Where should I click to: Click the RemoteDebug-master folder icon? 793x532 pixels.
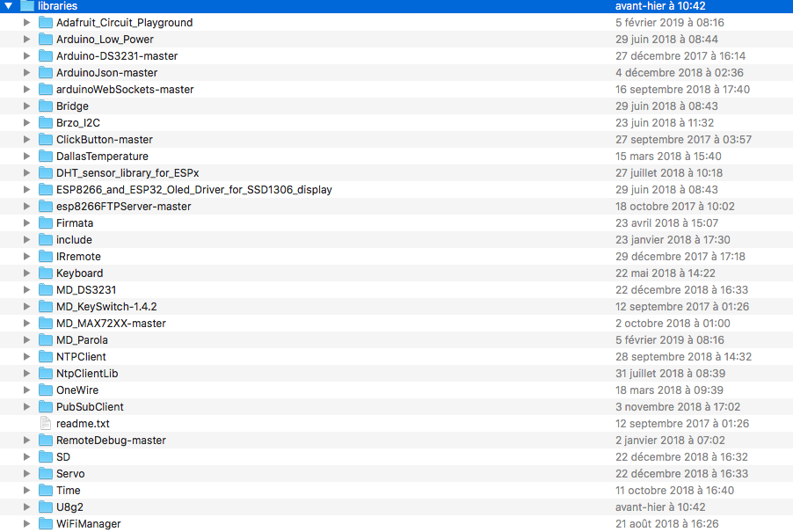tap(46, 440)
